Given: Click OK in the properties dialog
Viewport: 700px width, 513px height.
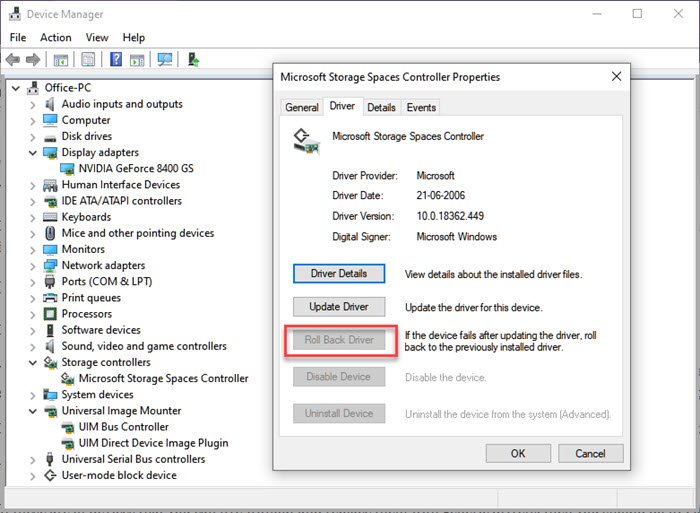Looking at the screenshot, I should pyautogui.click(x=518, y=454).
